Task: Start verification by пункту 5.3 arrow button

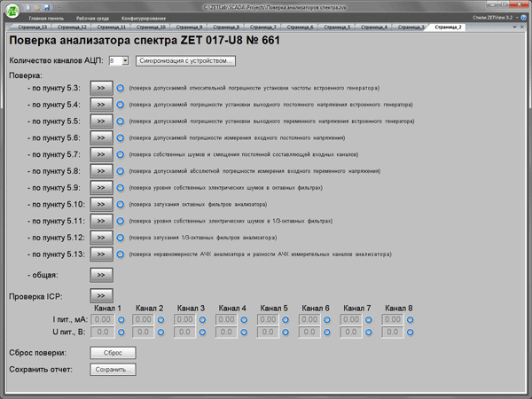Action: tap(101, 88)
